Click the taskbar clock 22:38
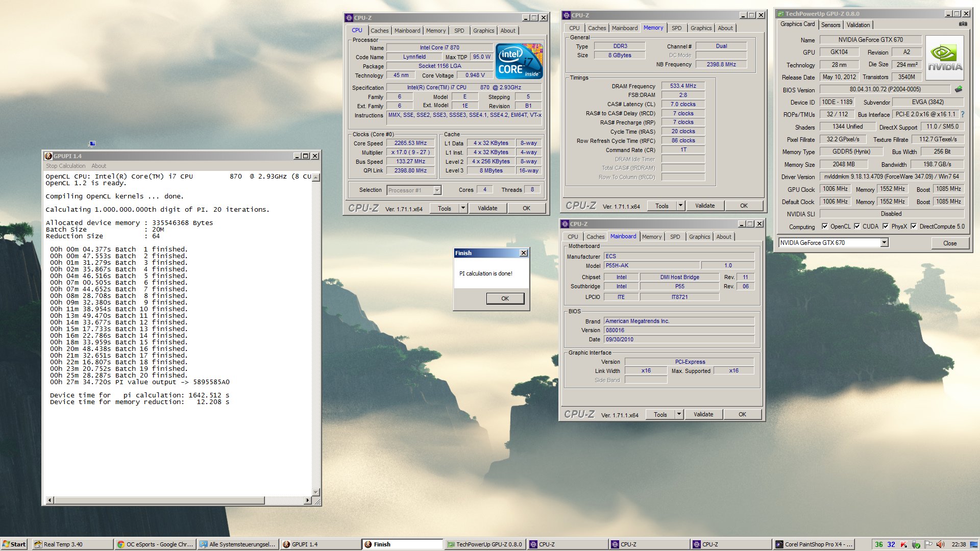 point(958,544)
